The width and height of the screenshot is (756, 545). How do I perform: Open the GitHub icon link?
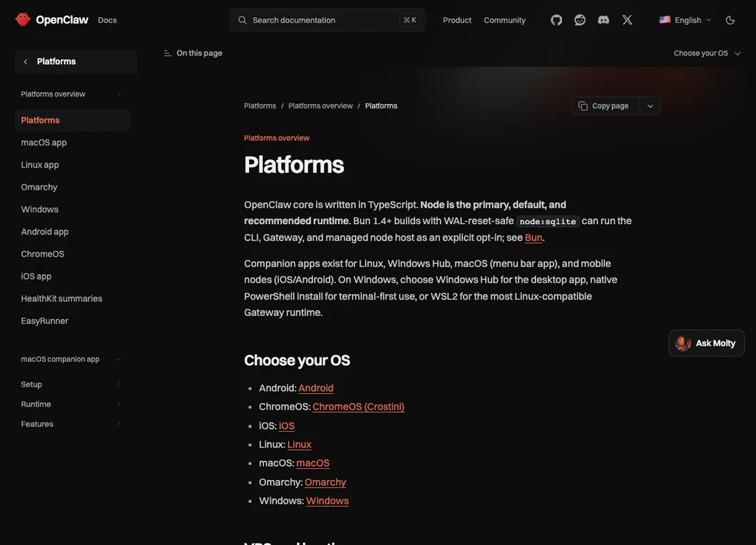click(x=556, y=20)
